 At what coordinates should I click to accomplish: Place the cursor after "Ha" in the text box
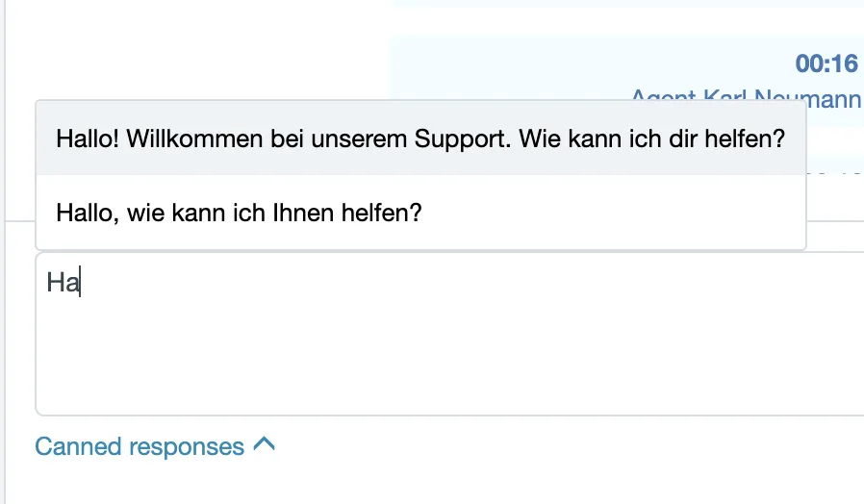click(81, 282)
